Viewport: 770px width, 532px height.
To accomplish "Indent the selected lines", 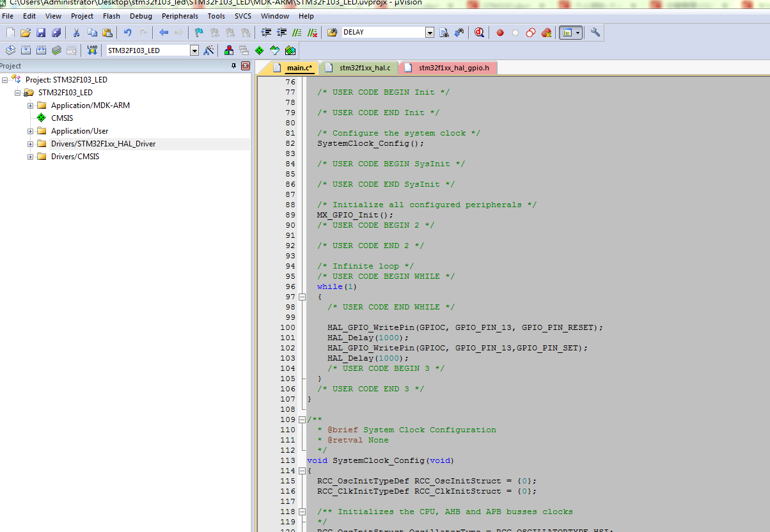I will tap(266, 33).
